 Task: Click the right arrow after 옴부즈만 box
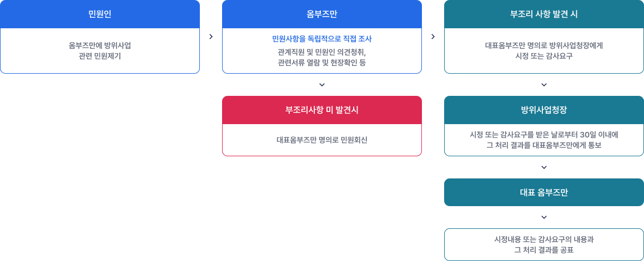point(433,37)
